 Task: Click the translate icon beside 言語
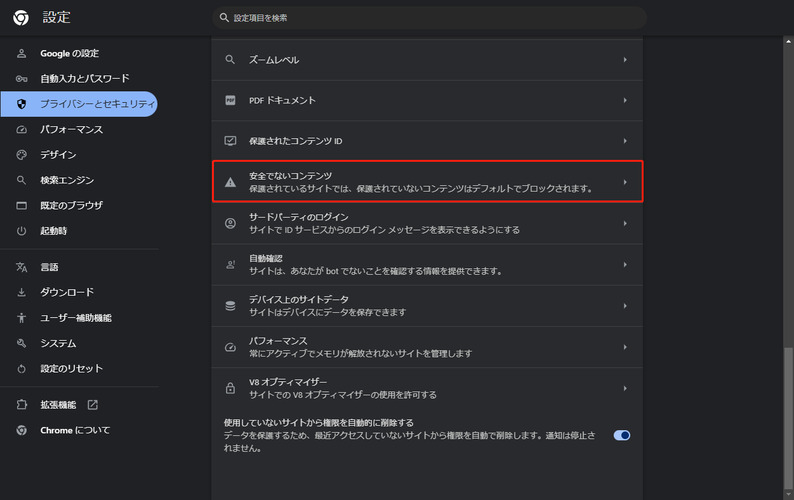tap(21, 267)
